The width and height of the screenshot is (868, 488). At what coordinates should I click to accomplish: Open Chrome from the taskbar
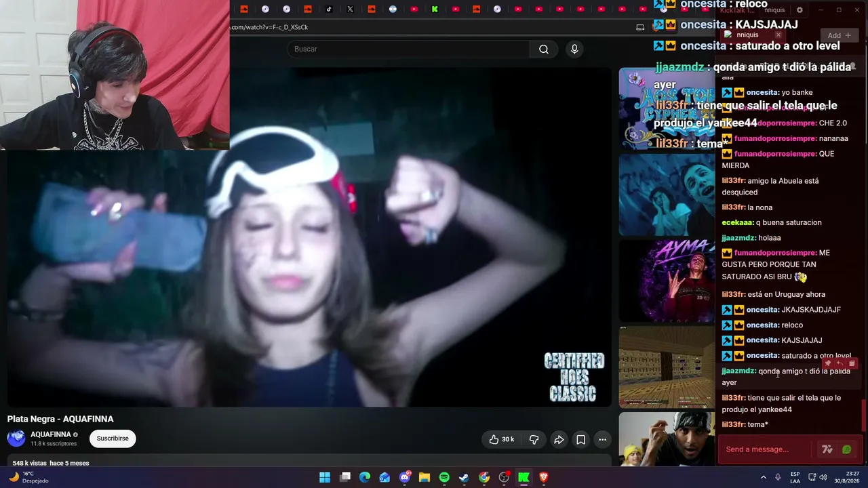tap(484, 477)
